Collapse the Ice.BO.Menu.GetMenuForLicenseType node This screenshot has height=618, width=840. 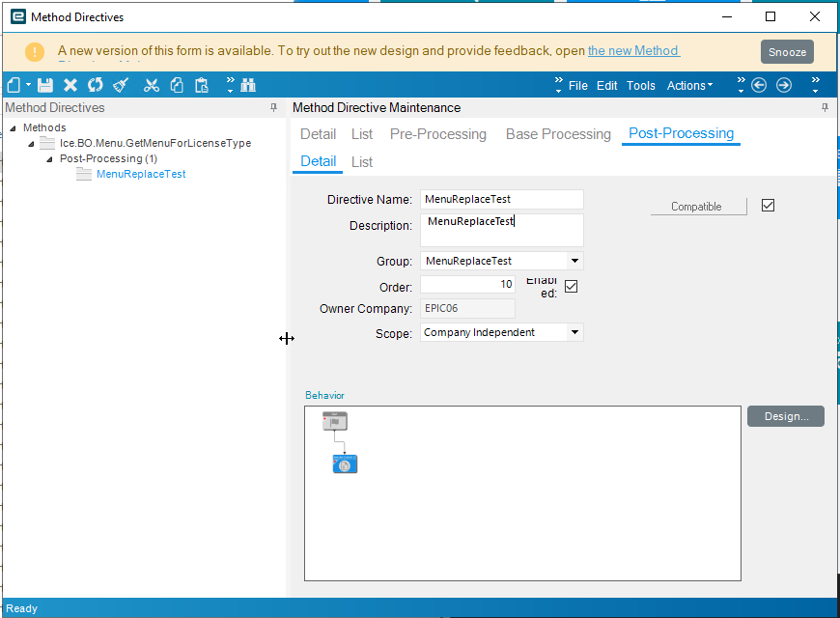point(31,144)
